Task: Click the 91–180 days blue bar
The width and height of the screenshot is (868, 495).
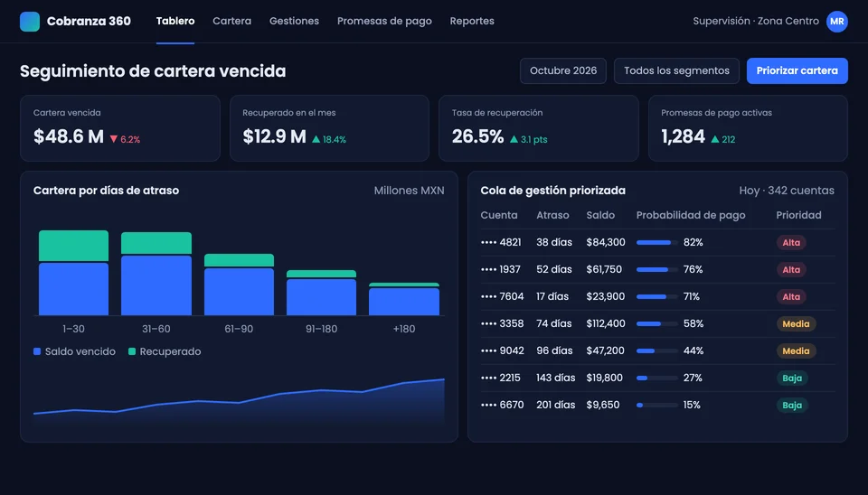Action: pyautogui.click(x=321, y=297)
